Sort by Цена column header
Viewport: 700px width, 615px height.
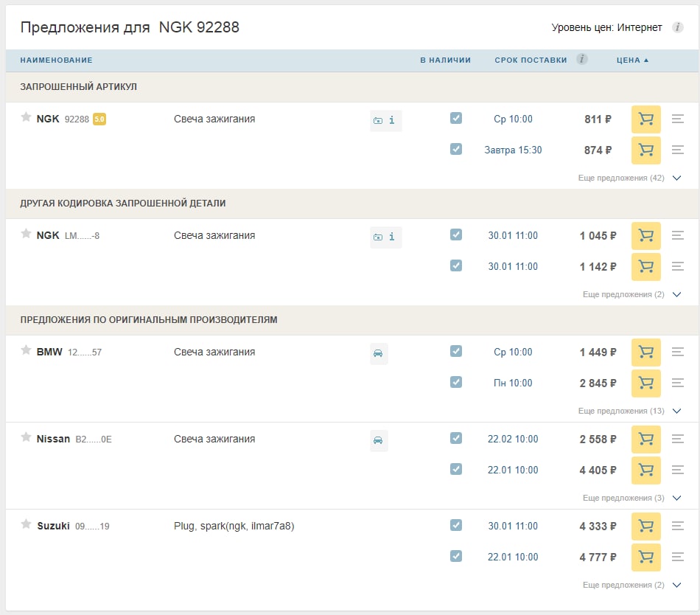[632, 60]
